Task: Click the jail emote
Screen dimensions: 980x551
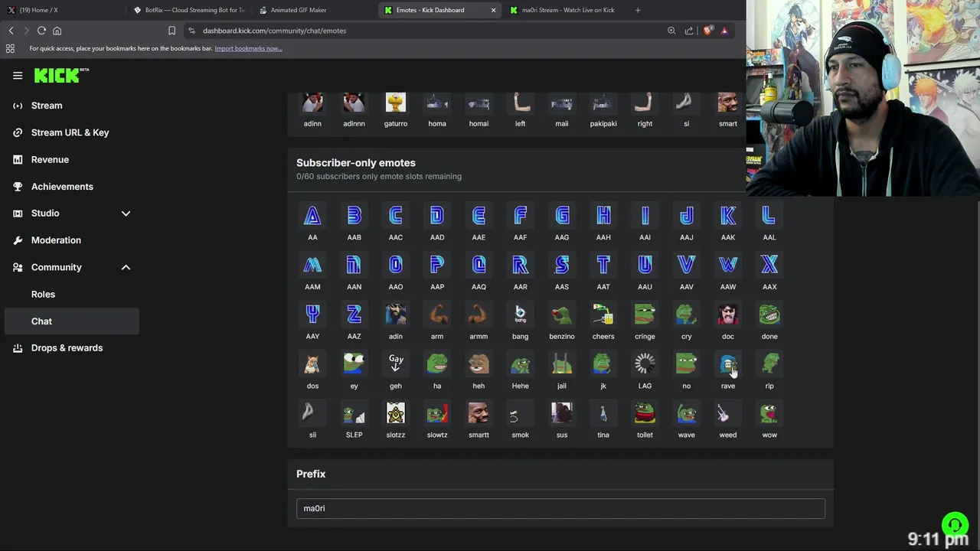Action: (562, 364)
